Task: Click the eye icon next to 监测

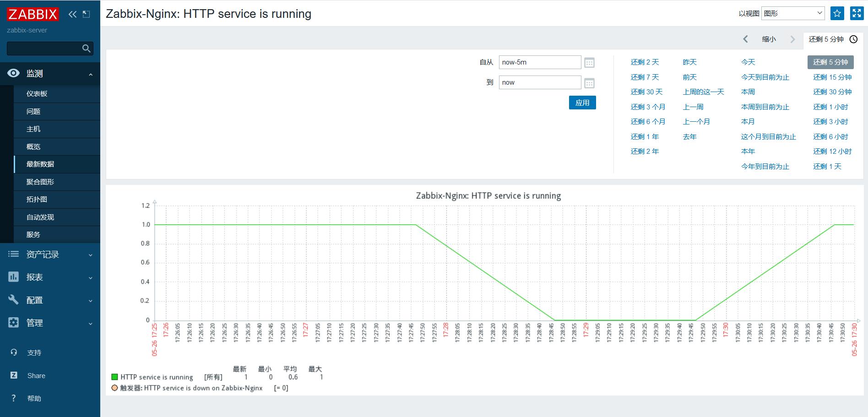Action: pos(14,73)
